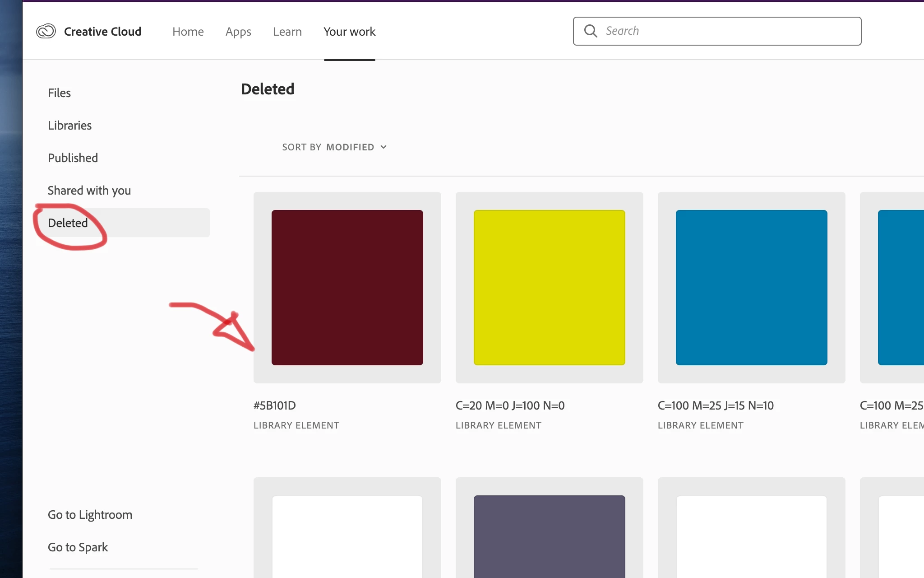
Task: Click the Go to Lightroom link
Action: point(90,515)
